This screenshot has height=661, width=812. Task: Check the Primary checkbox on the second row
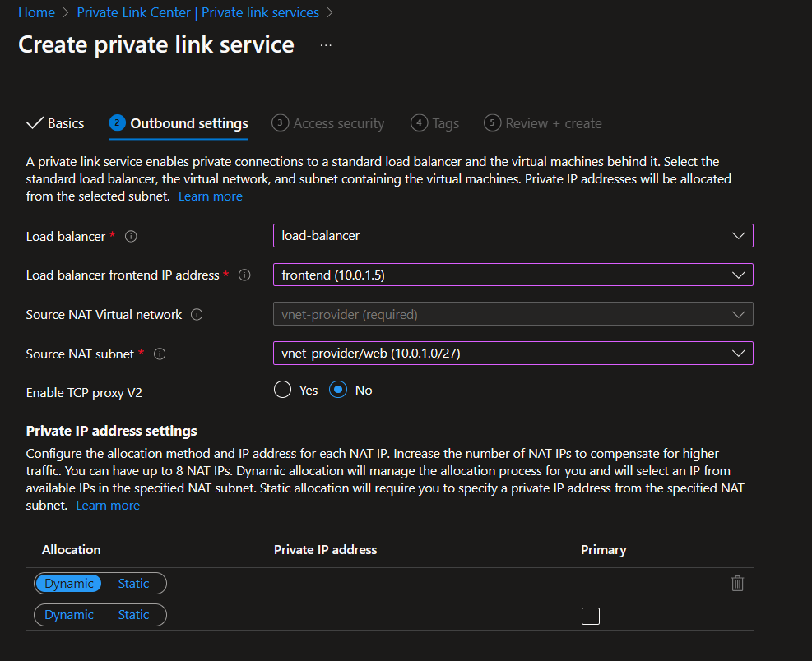click(590, 614)
